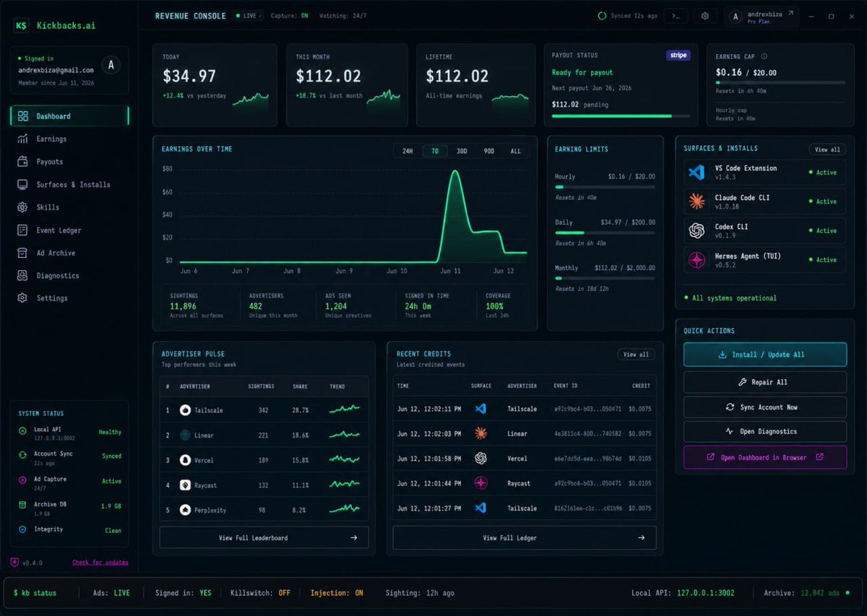Click Open Dashboard in Browser
This screenshot has height=616, width=867.
coord(765,457)
